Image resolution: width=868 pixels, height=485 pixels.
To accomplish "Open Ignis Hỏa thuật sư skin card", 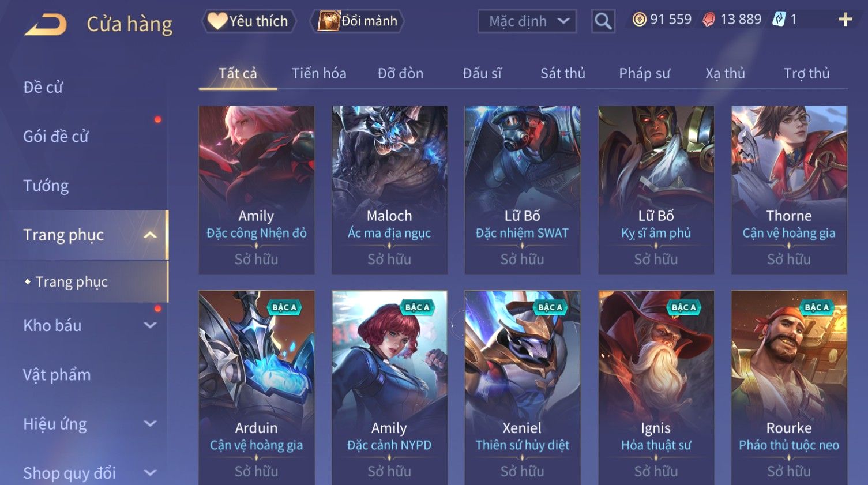I will (x=656, y=388).
